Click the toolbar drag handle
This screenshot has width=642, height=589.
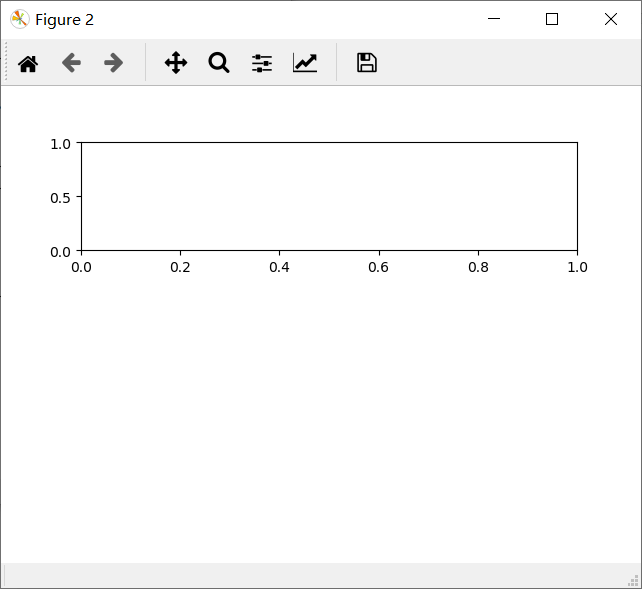point(6,62)
